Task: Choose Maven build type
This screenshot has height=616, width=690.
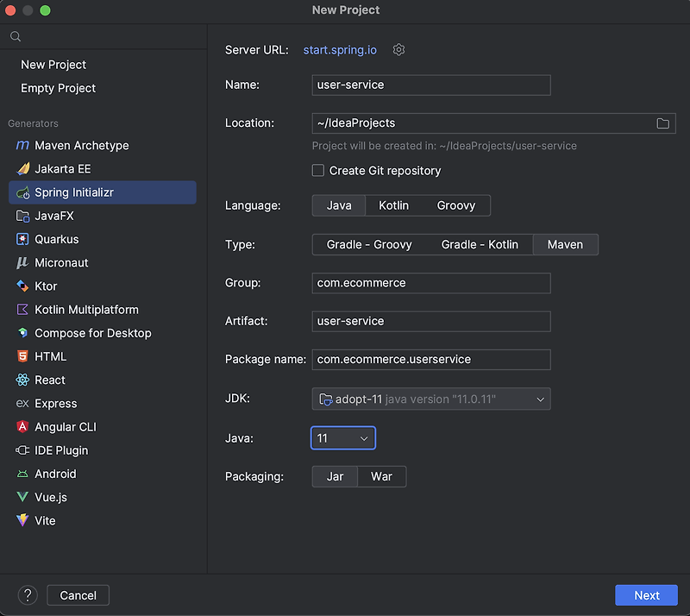Action: 566,244
